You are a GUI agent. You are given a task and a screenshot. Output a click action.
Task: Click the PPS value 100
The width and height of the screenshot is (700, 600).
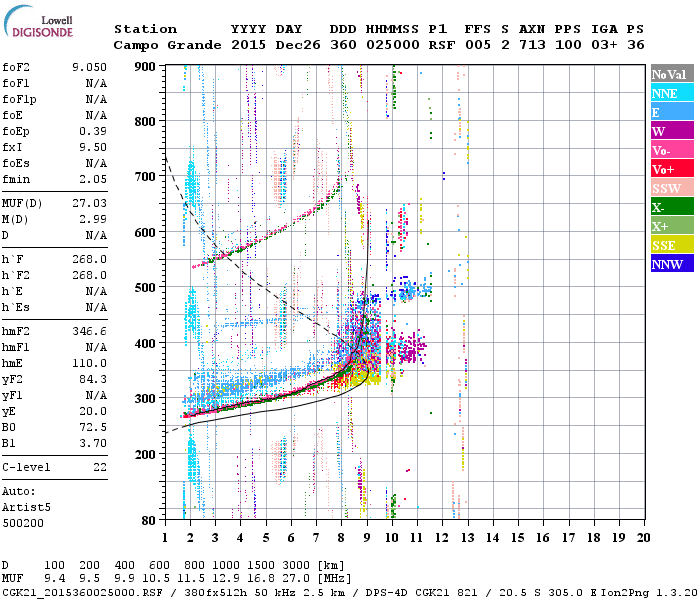[x=568, y=45]
